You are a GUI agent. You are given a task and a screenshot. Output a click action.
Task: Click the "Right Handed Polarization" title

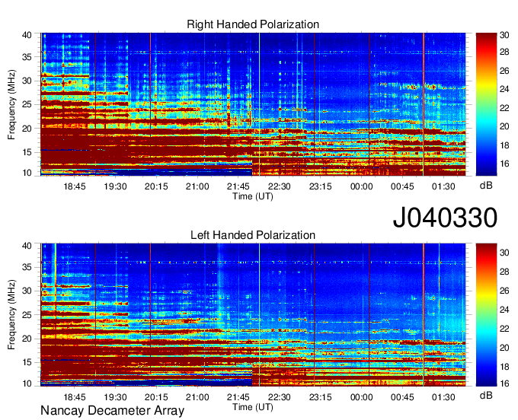[x=253, y=24]
